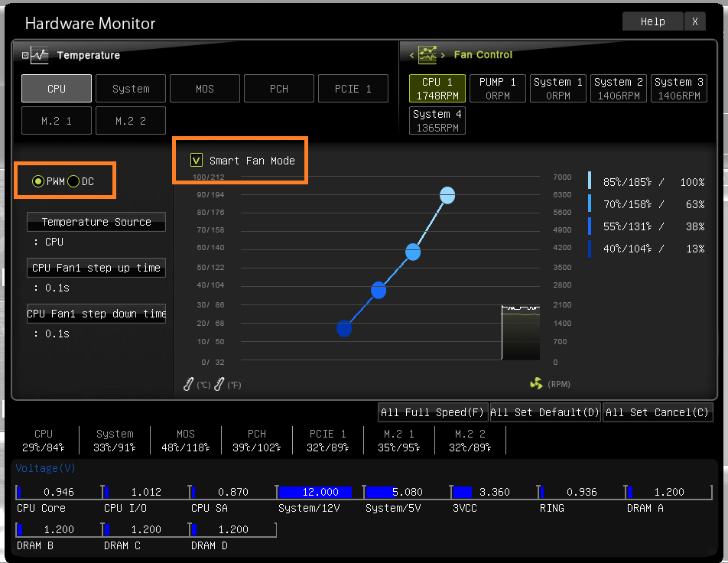This screenshot has height=563, width=728.
Task: Click the All Full Speed(F) button
Action: (x=433, y=412)
